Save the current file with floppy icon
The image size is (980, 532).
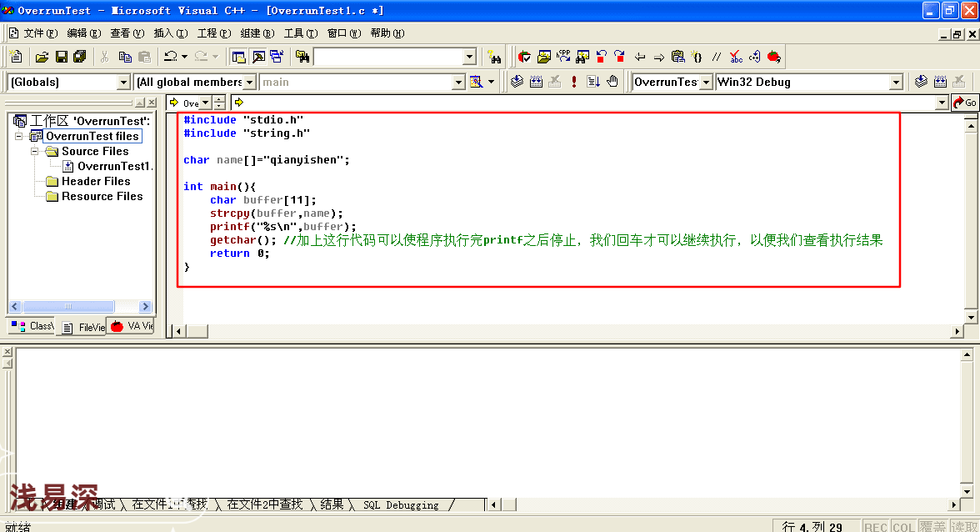click(x=62, y=57)
